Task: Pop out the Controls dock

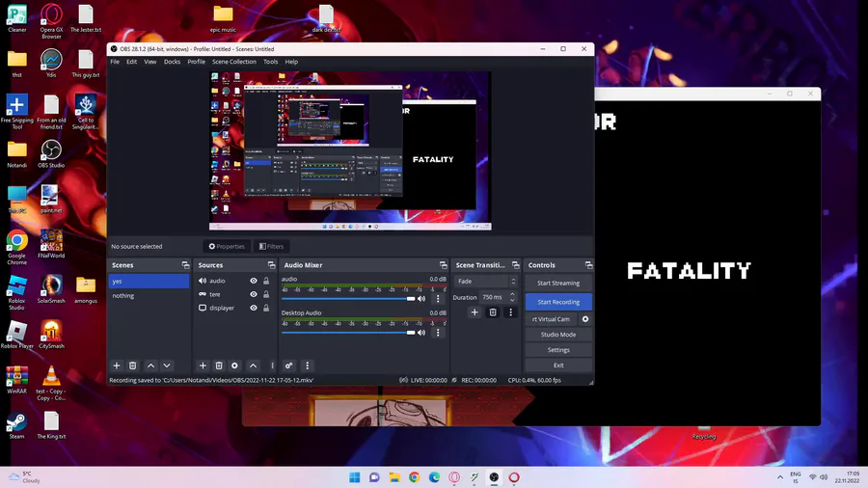Action: pos(588,265)
